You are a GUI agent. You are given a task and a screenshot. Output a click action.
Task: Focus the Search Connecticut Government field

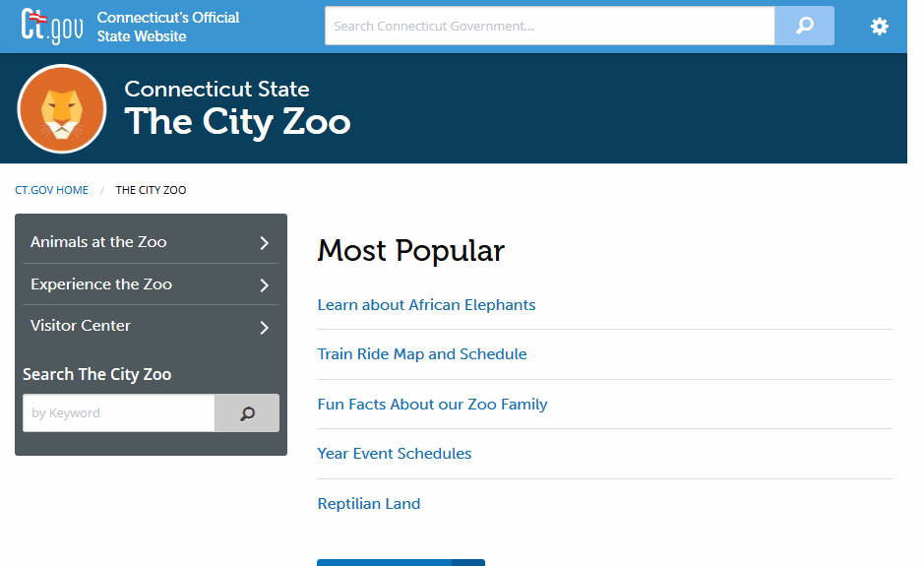[x=549, y=27]
